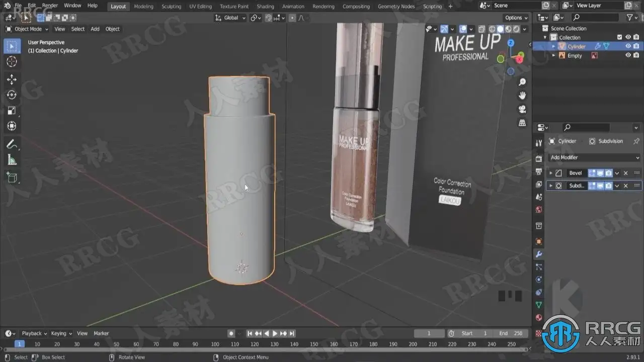
Task: Open the Particles properties tab
Action: tap(539, 267)
